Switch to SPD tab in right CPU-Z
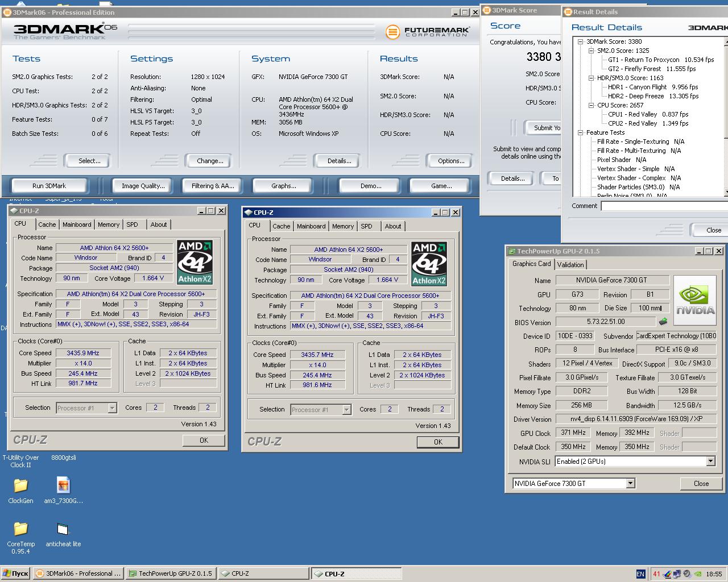The image size is (728, 582). coord(367,226)
